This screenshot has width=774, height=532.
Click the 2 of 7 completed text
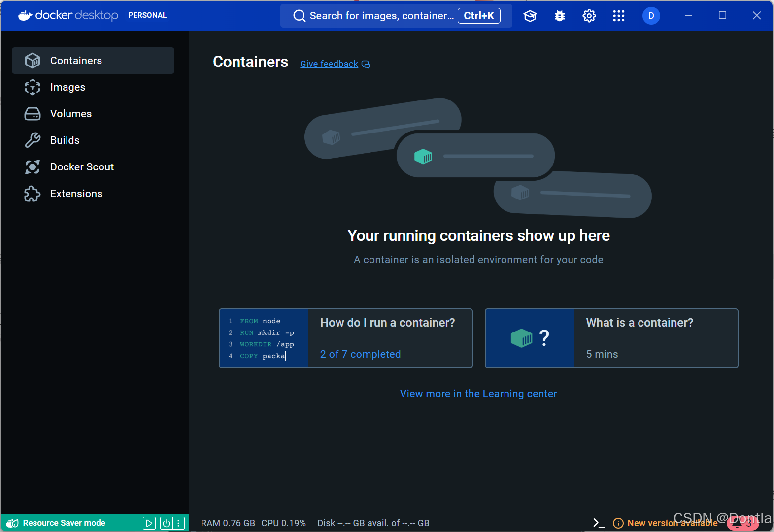click(361, 354)
